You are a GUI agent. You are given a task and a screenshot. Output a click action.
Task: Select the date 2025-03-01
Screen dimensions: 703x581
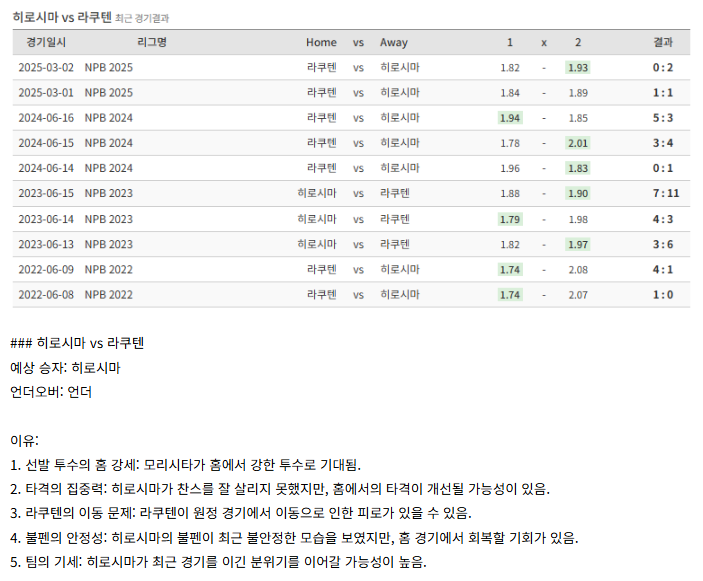pos(46,92)
